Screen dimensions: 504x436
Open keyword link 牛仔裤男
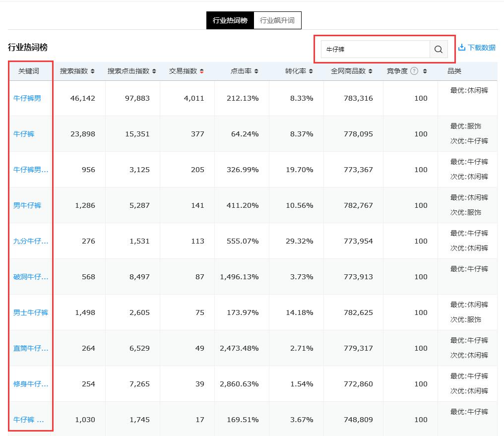pyautogui.click(x=27, y=98)
